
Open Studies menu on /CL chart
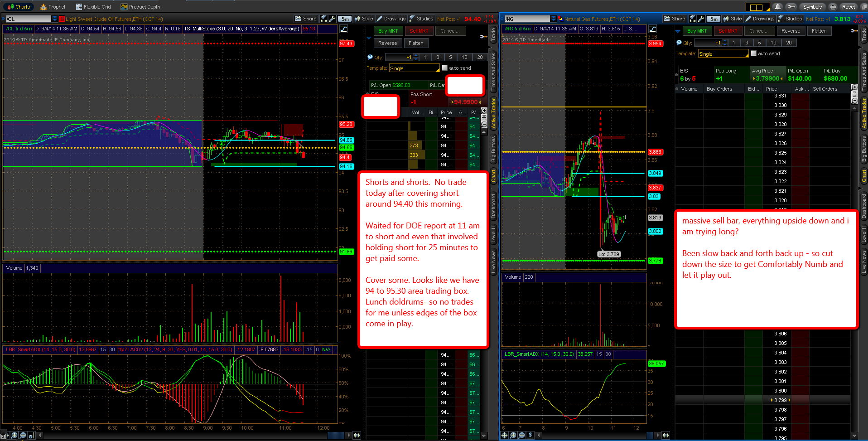(x=421, y=19)
